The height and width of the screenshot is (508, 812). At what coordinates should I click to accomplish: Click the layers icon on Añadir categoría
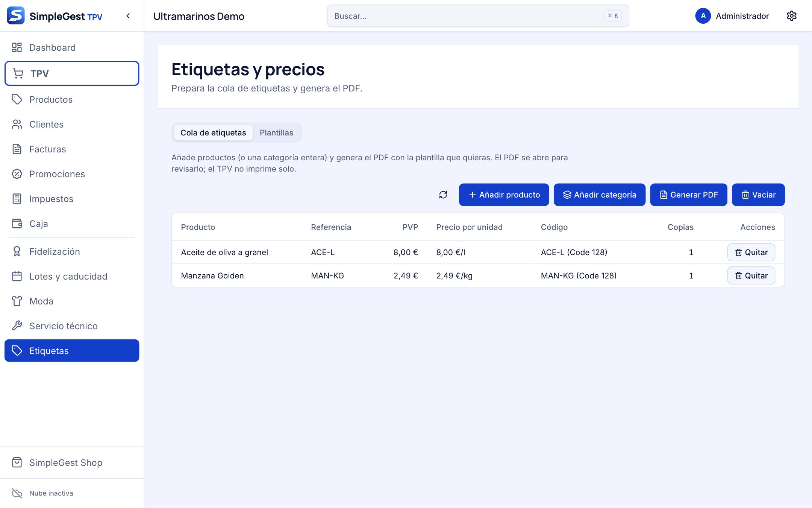pos(567,195)
